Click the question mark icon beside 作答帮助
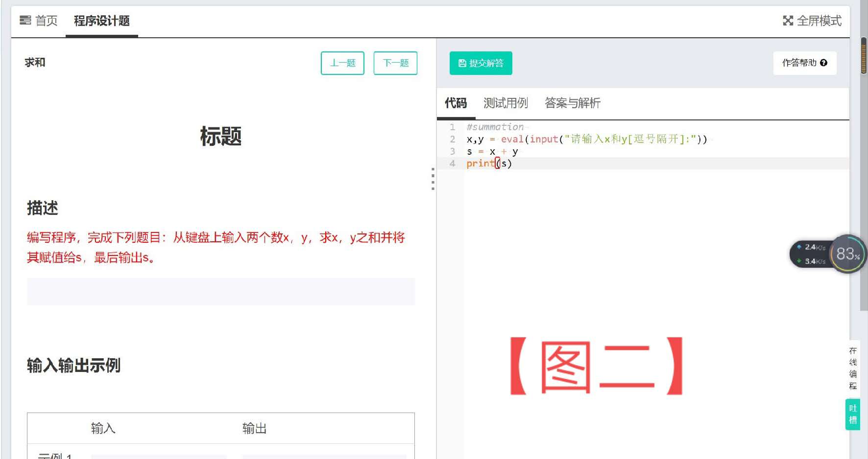The width and height of the screenshot is (868, 459). (823, 63)
